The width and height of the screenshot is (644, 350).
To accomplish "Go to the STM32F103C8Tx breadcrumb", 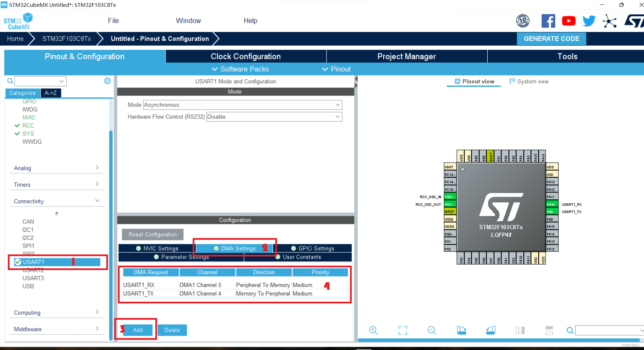I will pos(67,39).
